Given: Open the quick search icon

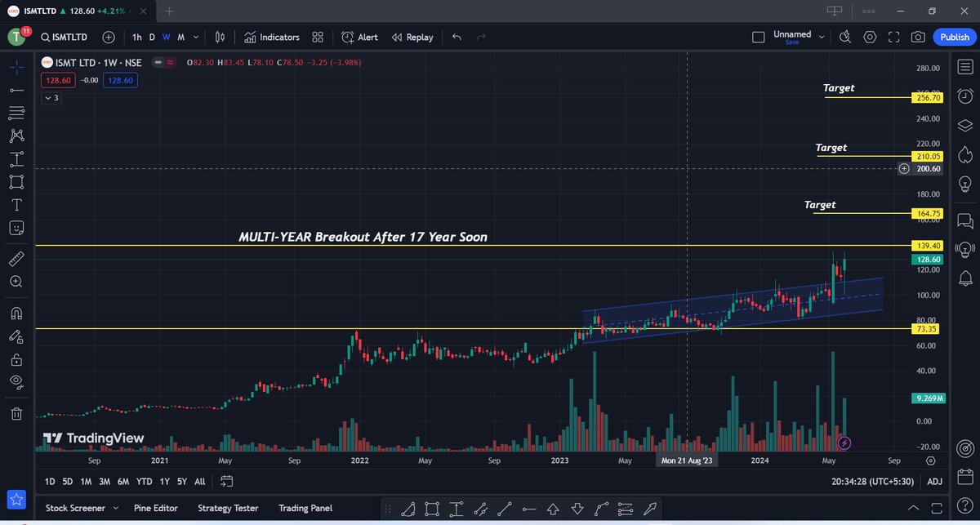Looking at the screenshot, I should tap(845, 37).
